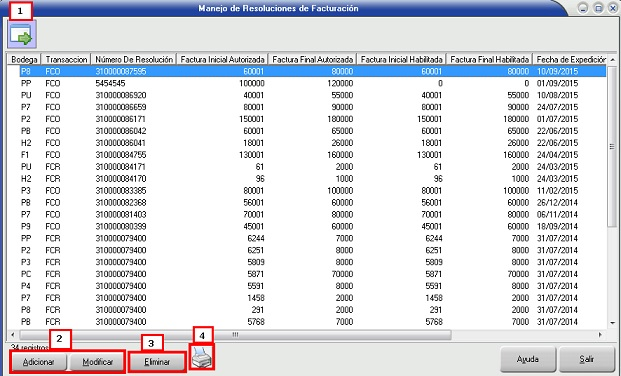
Task: Click the Modificar button
Action: [x=97, y=362]
